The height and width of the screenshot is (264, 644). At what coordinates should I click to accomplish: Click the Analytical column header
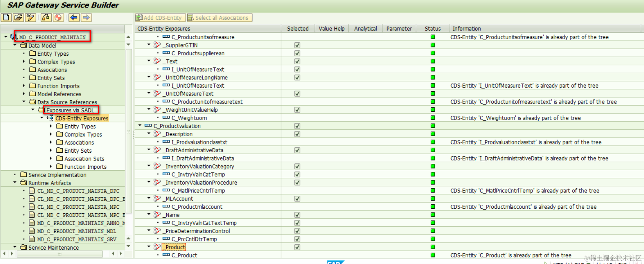coord(365,28)
